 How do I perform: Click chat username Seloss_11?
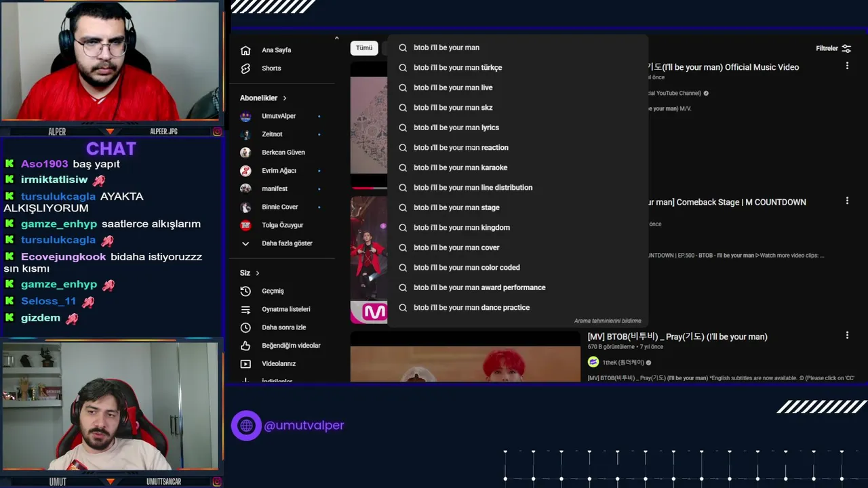click(x=48, y=301)
